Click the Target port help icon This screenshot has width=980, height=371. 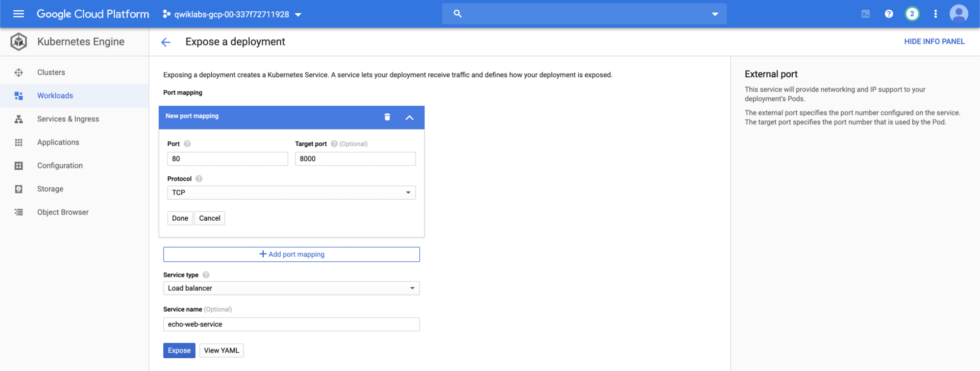coord(334,144)
